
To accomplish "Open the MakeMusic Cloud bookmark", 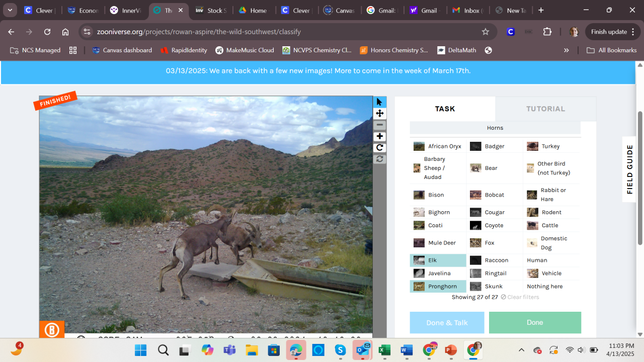I will click(245, 50).
